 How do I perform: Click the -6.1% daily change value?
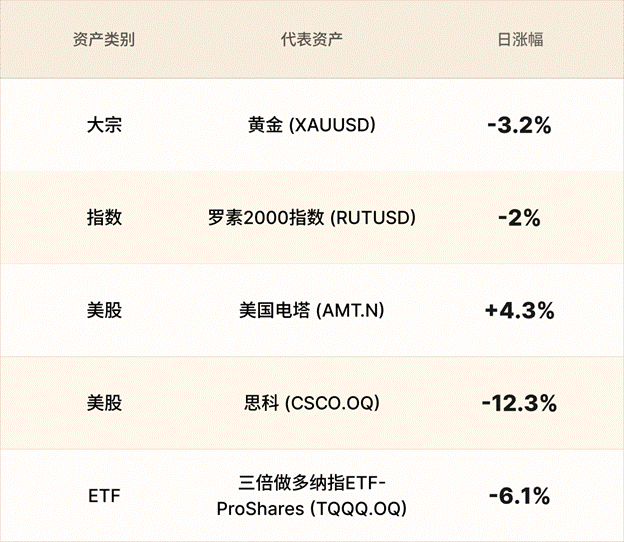519,496
